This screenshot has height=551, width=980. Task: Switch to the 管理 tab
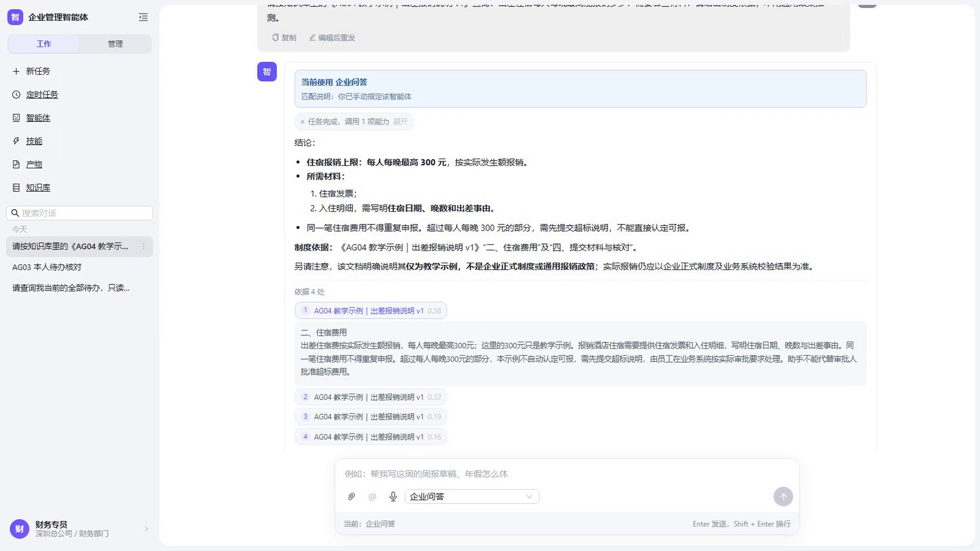pyautogui.click(x=115, y=44)
